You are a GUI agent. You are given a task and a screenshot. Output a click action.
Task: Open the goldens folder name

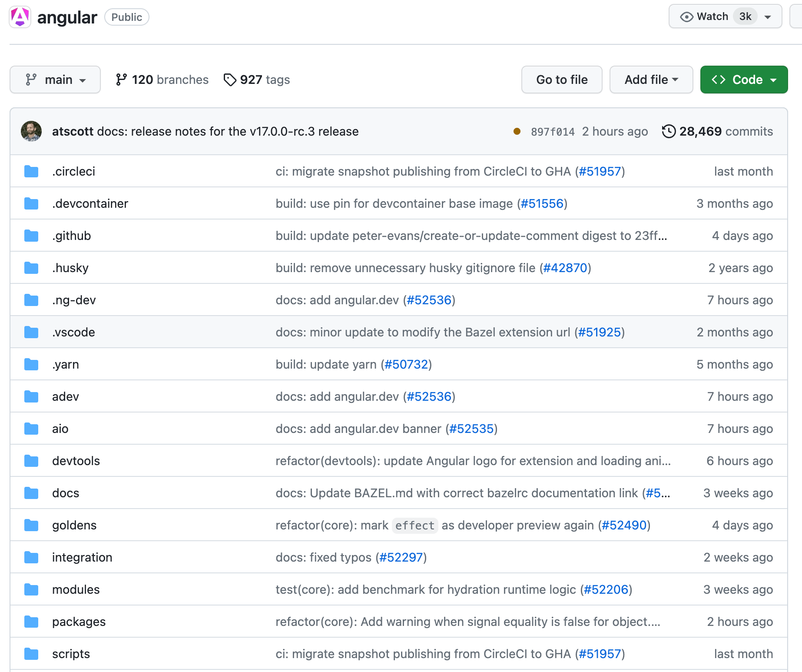point(74,525)
